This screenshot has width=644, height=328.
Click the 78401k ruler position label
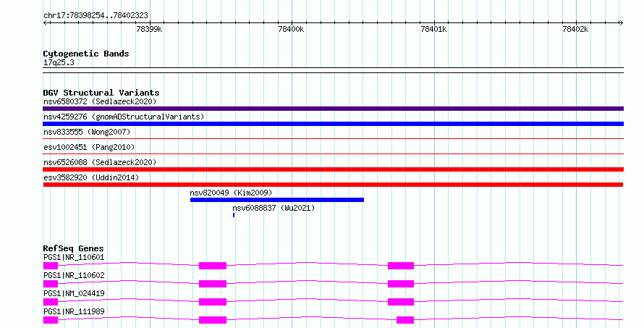[433, 29]
